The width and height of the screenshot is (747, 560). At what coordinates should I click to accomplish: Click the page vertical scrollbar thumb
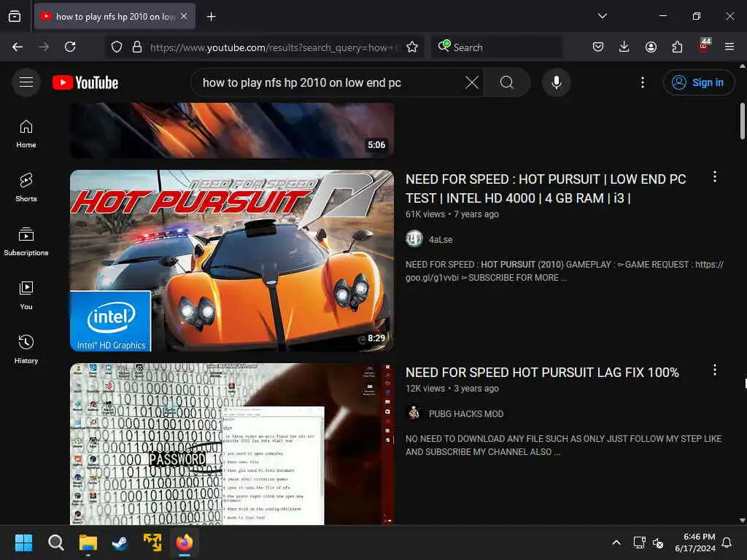tap(742, 121)
